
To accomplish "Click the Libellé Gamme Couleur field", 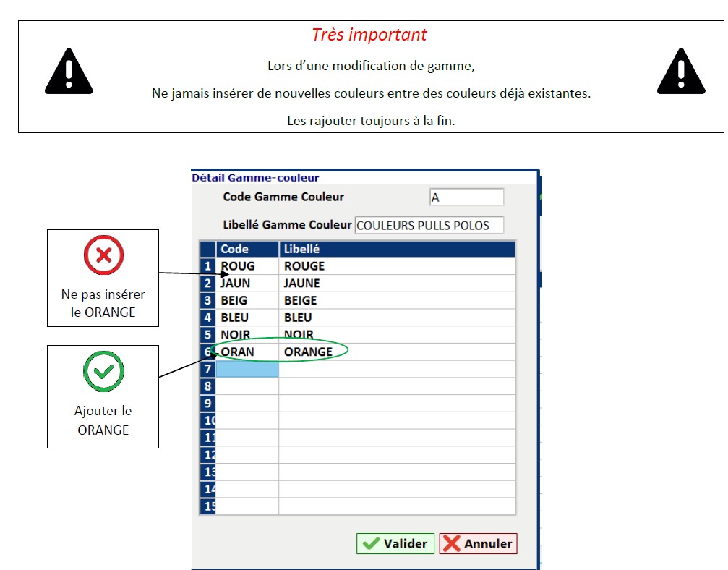I will [429, 225].
